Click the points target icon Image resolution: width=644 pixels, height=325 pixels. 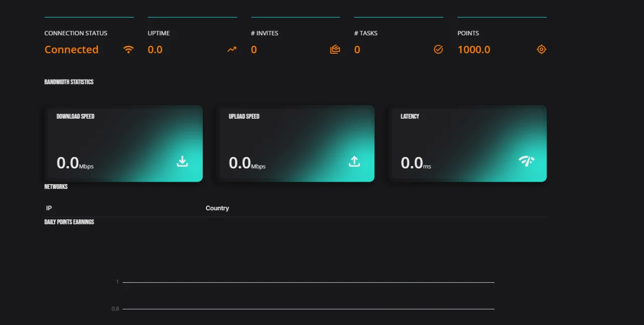(541, 49)
